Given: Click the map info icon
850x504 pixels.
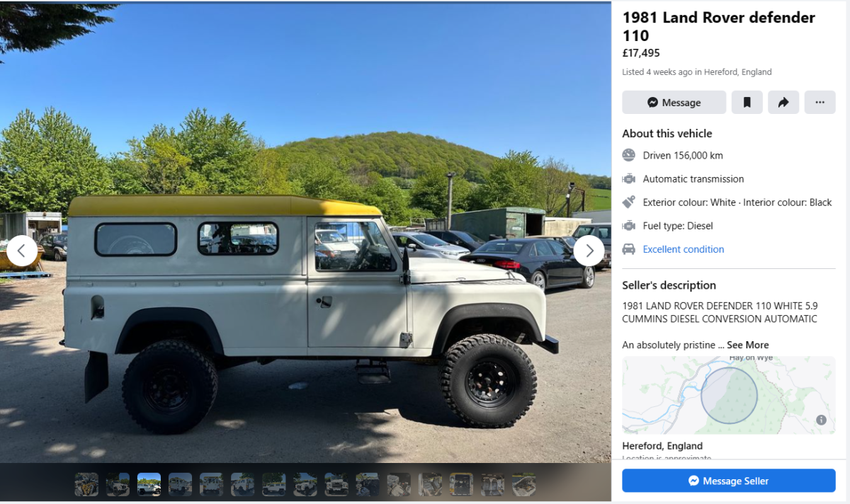Looking at the screenshot, I should point(821,420).
